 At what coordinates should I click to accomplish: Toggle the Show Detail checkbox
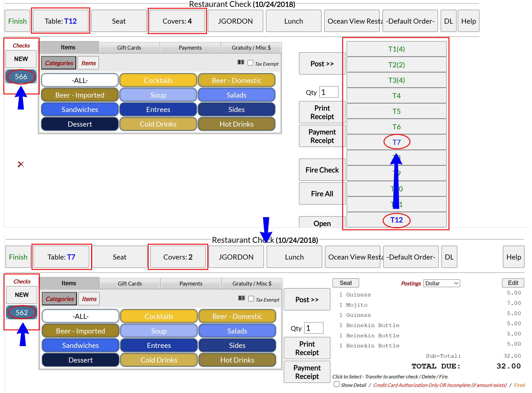click(x=336, y=384)
